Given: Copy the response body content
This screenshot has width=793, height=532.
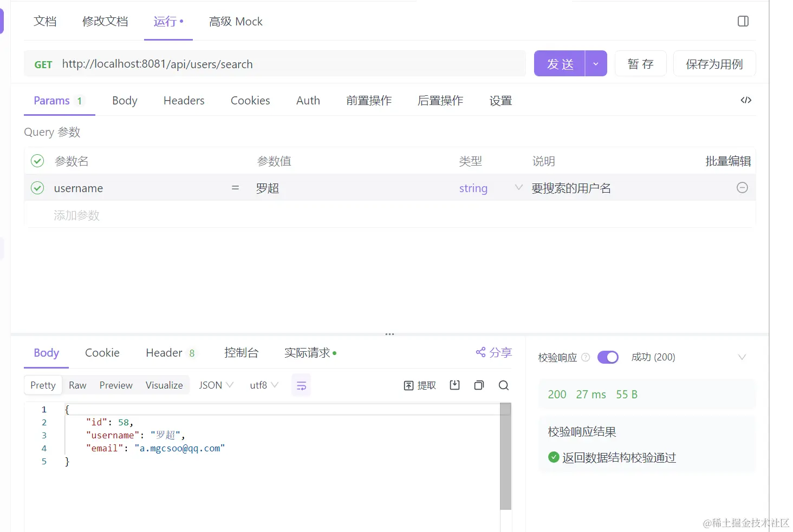Looking at the screenshot, I should [479, 385].
